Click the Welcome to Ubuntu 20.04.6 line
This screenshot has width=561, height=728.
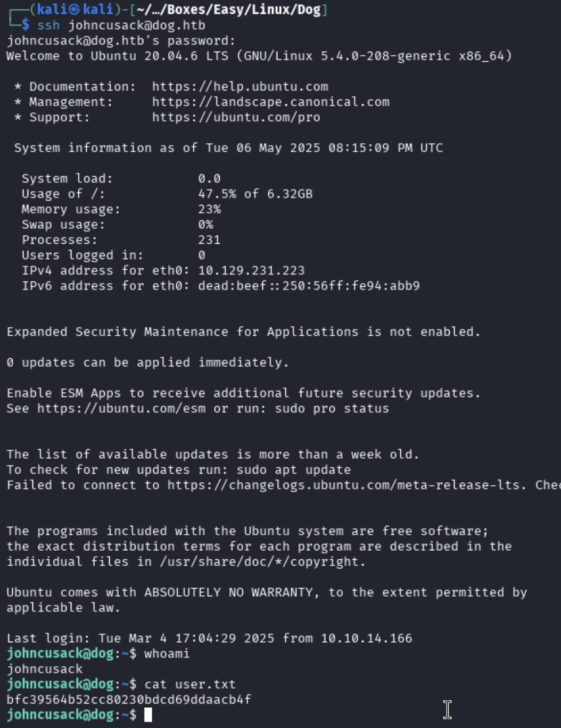tap(259, 56)
